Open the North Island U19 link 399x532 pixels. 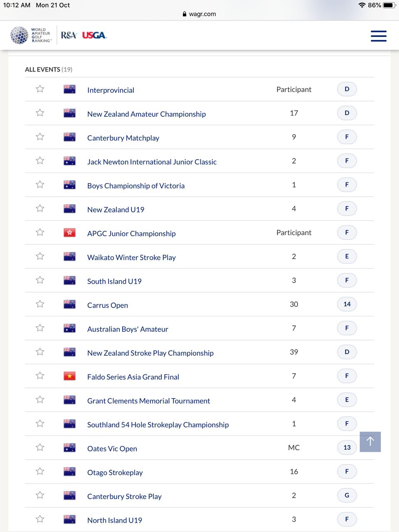coord(115,520)
